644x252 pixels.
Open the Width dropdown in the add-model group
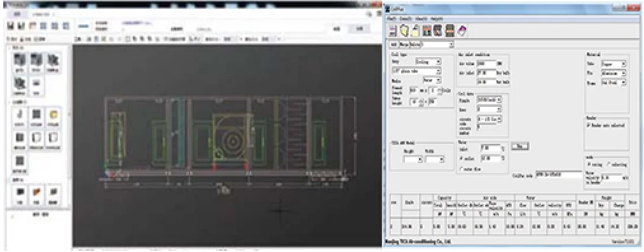pyautogui.click(x=435, y=160)
